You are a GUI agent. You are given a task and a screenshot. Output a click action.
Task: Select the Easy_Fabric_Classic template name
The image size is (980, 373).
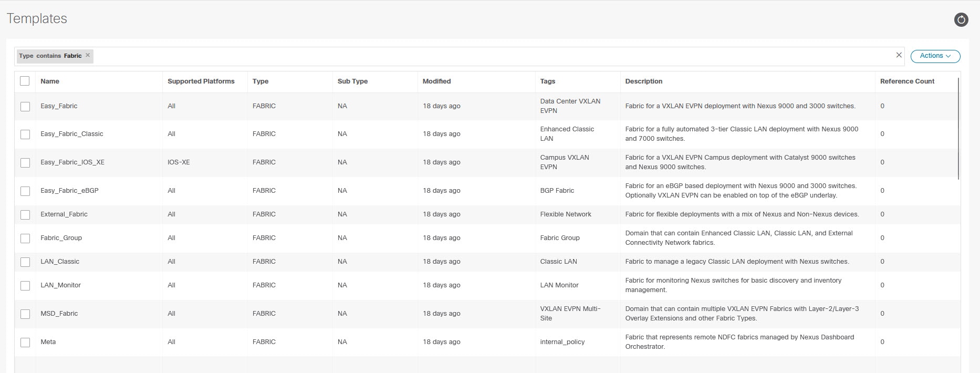72,134
